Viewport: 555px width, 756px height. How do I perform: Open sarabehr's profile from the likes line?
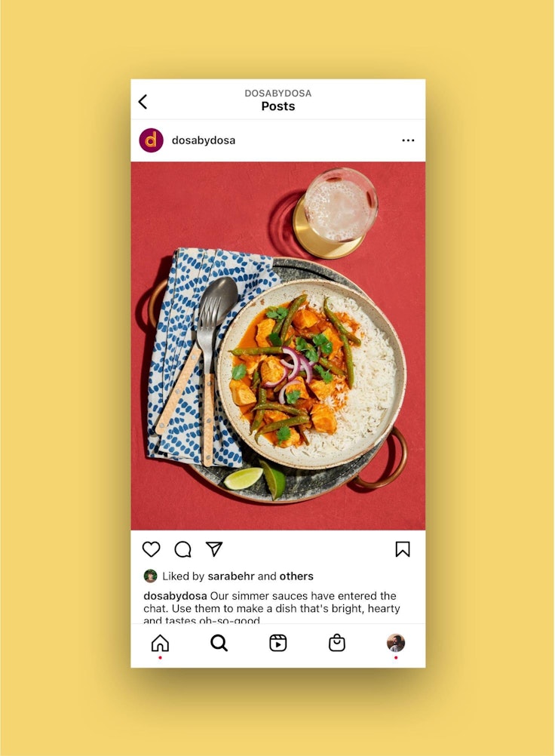(x=232, y=576)
